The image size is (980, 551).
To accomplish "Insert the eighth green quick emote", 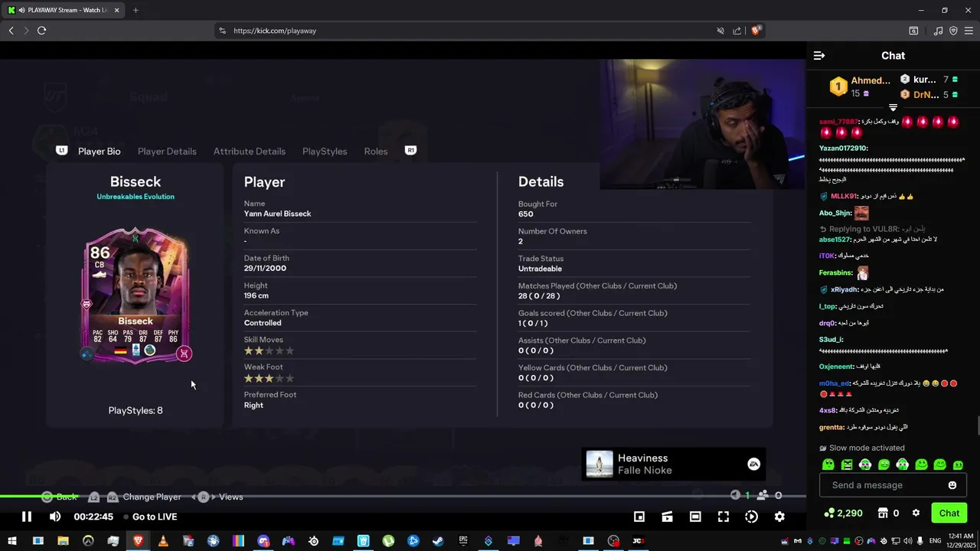I will pyautogui.click(x=959, y=465).
